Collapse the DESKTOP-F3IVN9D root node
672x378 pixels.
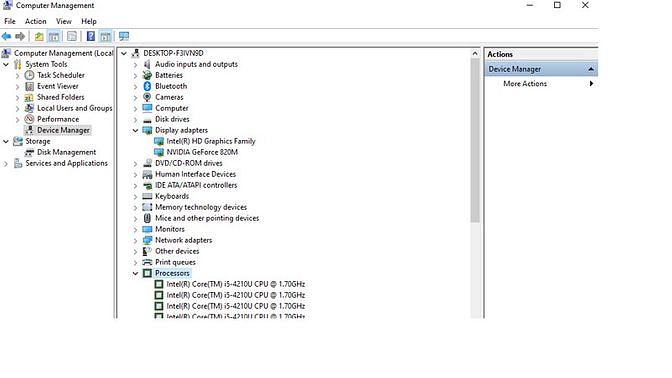tap(124, 53)
